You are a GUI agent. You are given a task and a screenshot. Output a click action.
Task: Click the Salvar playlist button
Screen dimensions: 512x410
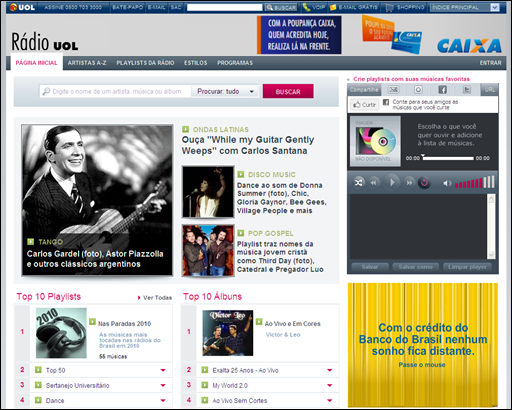coord(370,267)
